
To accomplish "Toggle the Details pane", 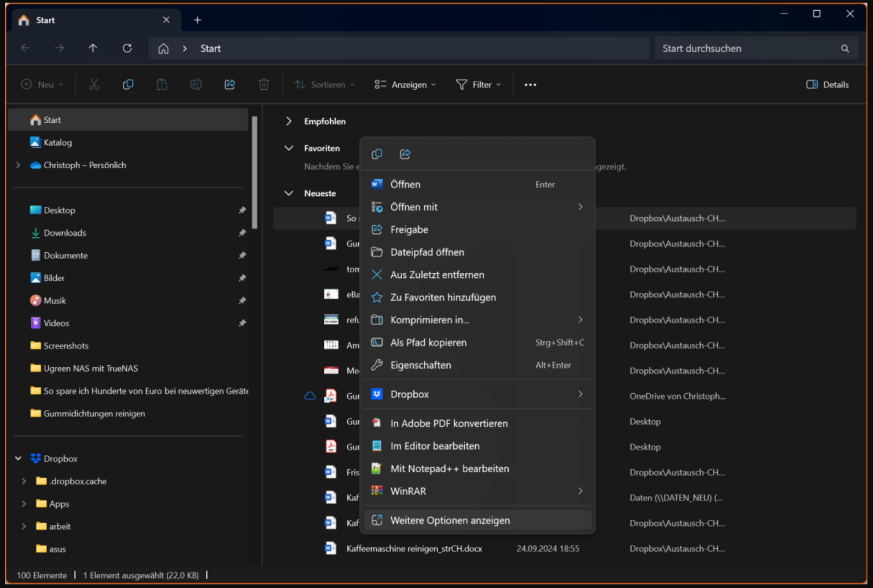I will click(x=827, y=84).
